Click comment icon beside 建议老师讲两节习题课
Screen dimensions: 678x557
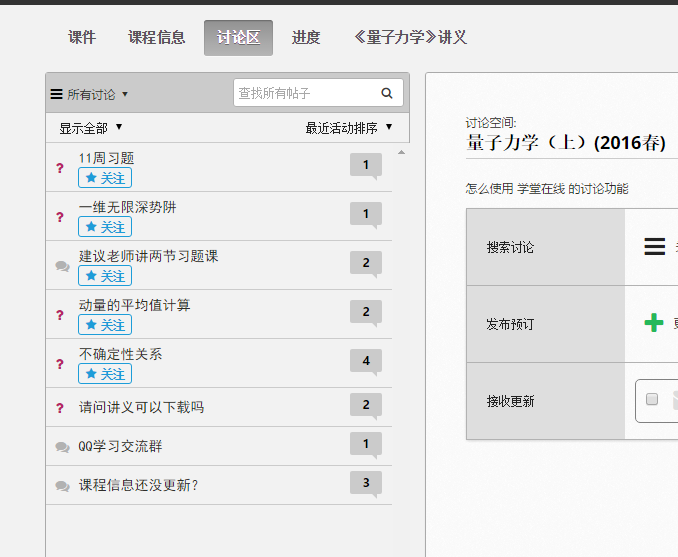pos(62,266)
